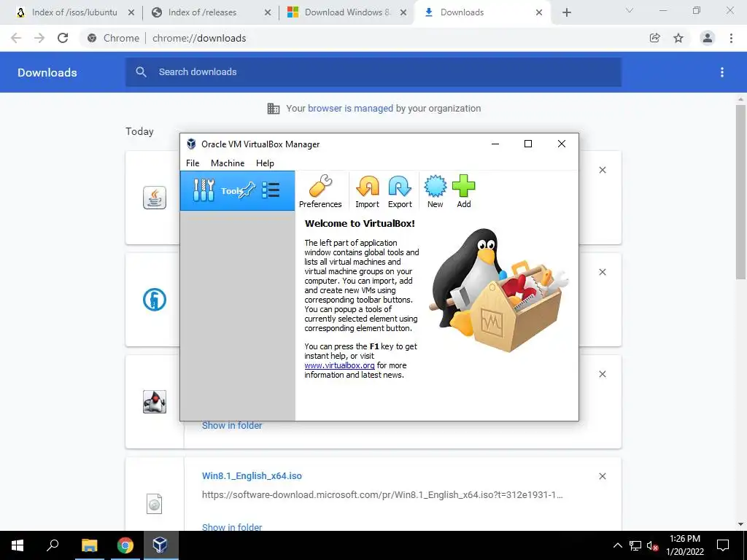Viewport: 747px width, 560px height.
Task: Click Show in folder below Win8.1 ISO
Action: (232, 526)
